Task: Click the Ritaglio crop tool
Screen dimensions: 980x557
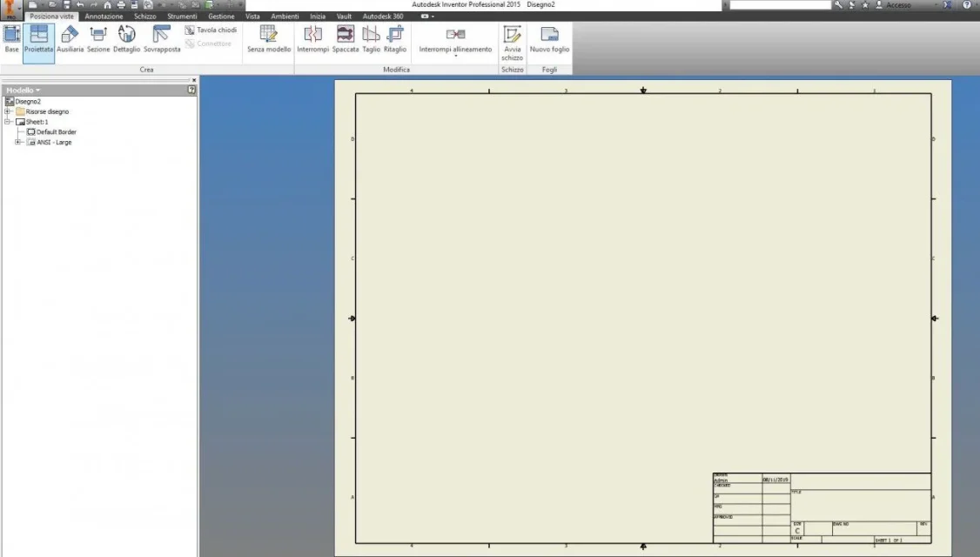Action: [395, 39]
